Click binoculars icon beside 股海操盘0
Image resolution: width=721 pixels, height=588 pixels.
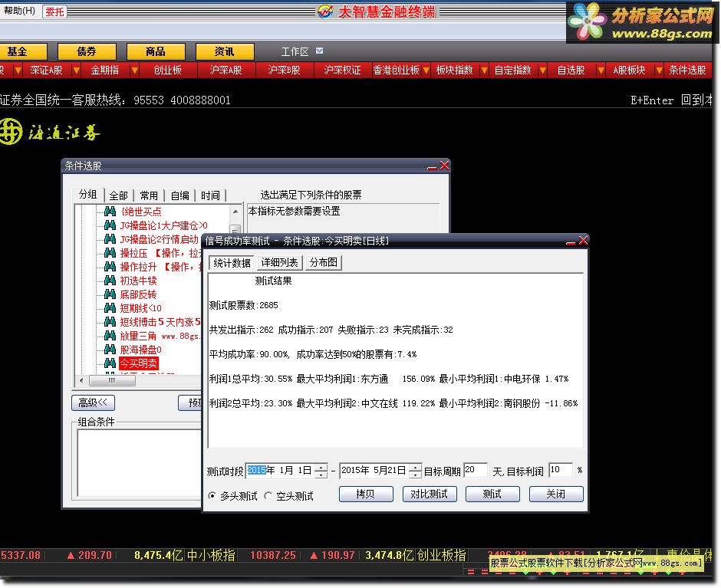110,350
